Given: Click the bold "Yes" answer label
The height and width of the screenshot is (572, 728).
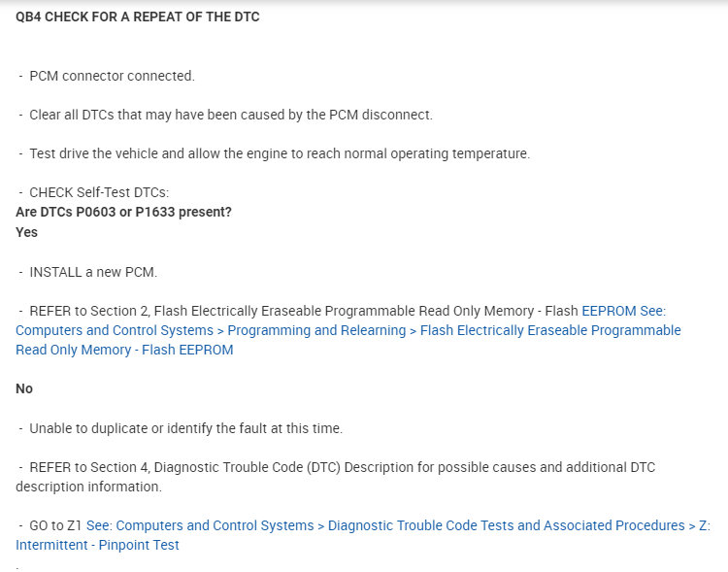Looking at the screenshot, I should [26, 232].
